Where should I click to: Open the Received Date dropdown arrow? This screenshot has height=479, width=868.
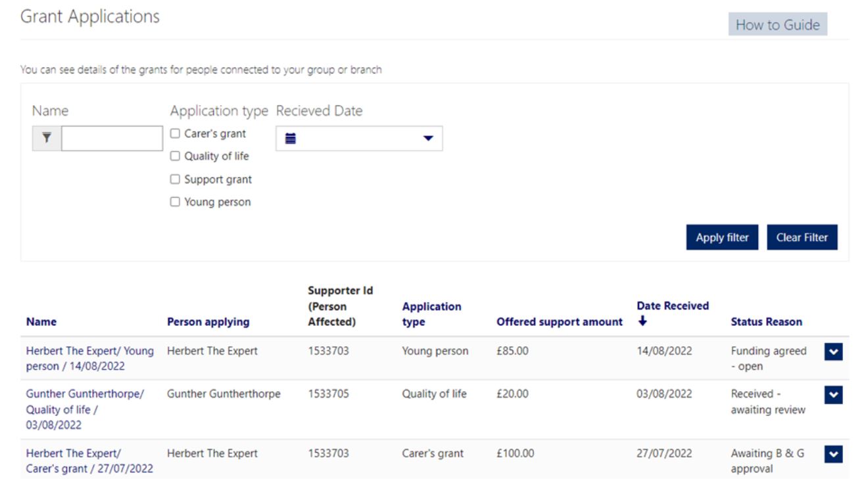click(428, 139)
